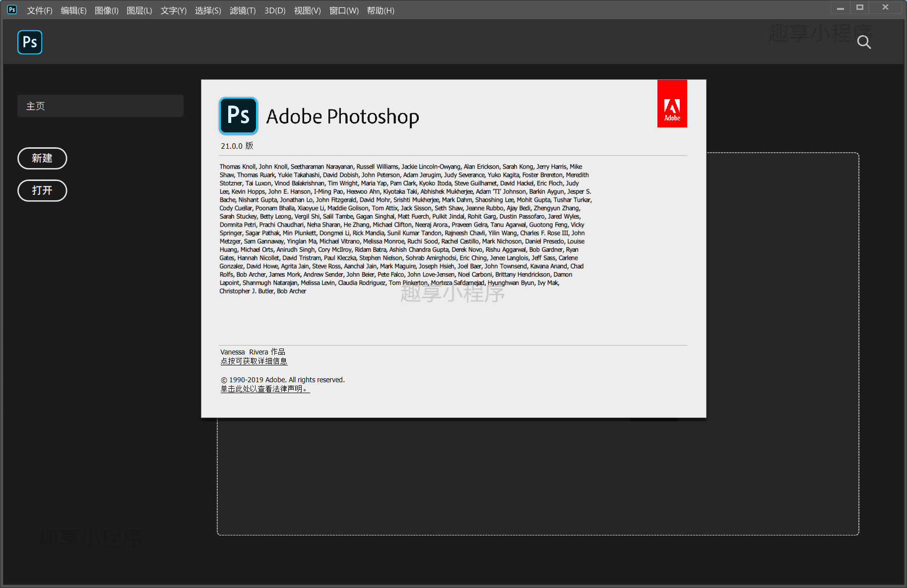Open the 单击此处以查看法律声明 link

[x=265, y=389]
